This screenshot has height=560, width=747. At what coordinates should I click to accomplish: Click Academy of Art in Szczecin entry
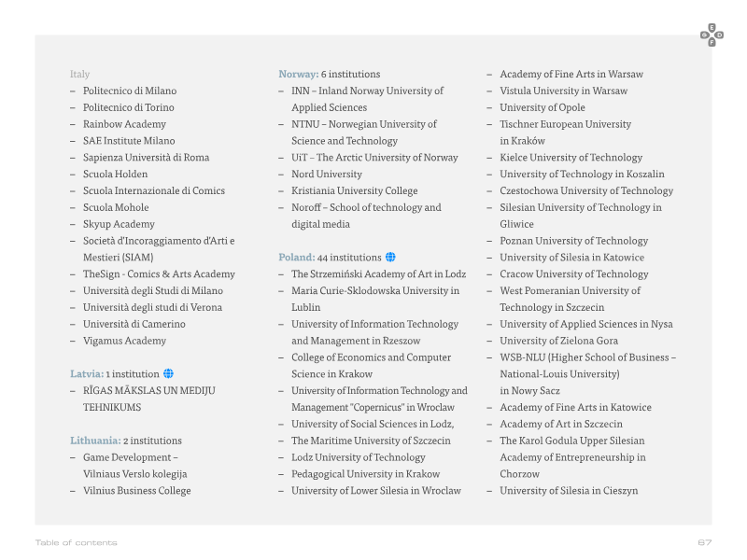pos(561,424)
